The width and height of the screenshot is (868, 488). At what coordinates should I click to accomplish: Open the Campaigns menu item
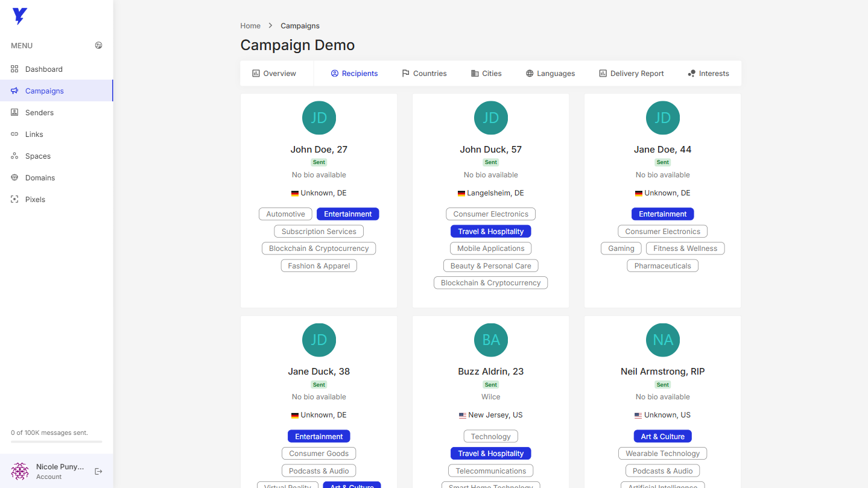point(45,91)
